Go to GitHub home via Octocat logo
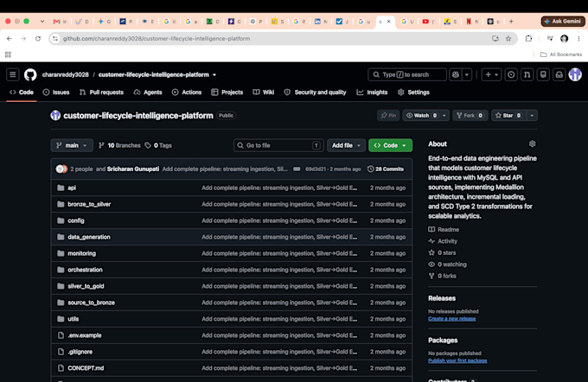This screenshot has height=382, width=588. (x=30, y=74)
